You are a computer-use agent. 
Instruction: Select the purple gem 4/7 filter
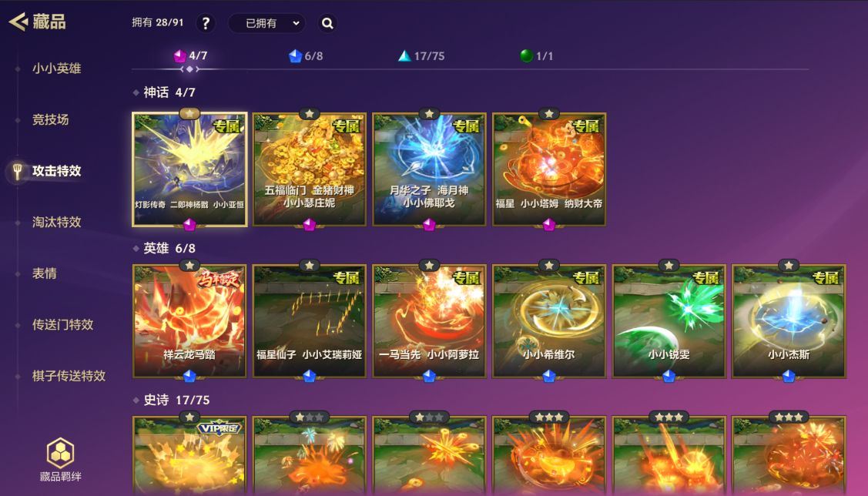point(190,56)
